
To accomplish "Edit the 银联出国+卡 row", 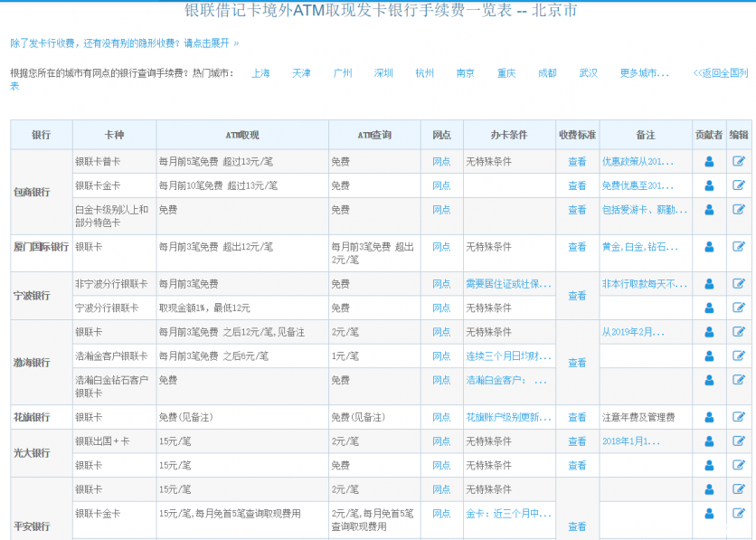I will [x=739, y=441].
